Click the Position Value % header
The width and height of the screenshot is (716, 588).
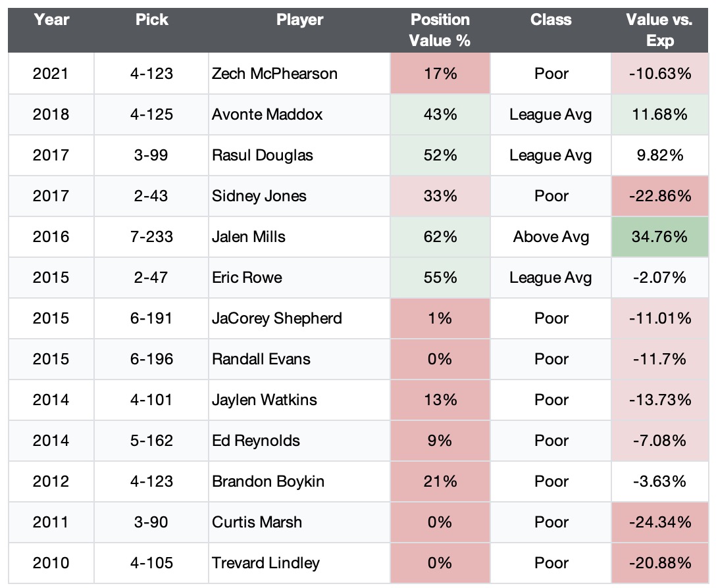(440, 30)
